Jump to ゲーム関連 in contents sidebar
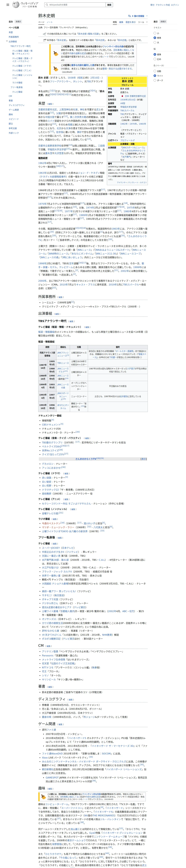Image resolution: width=186 pixels, height=868 pixels. tap(14, 110)
